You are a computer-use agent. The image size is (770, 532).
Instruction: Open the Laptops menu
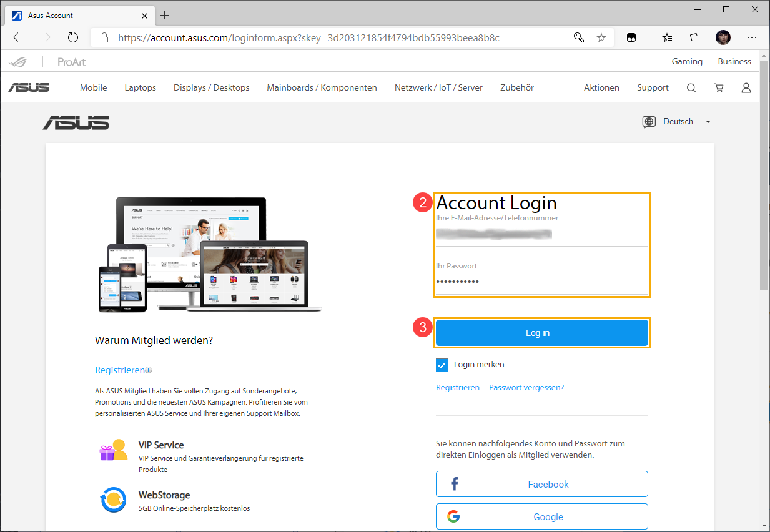[x=141, y=87]
